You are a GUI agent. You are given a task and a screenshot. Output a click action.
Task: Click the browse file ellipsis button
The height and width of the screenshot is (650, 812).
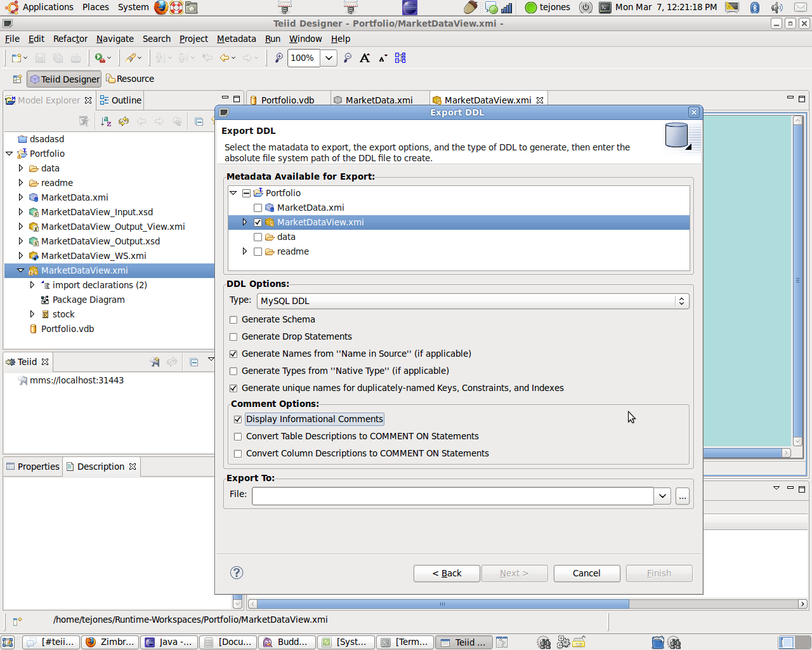682,496
